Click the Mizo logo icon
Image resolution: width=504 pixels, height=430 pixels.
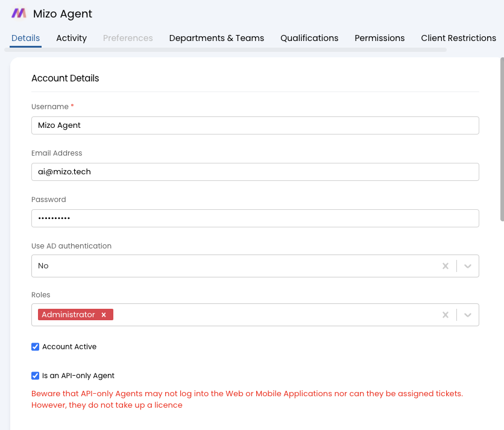tap(19, 13)
